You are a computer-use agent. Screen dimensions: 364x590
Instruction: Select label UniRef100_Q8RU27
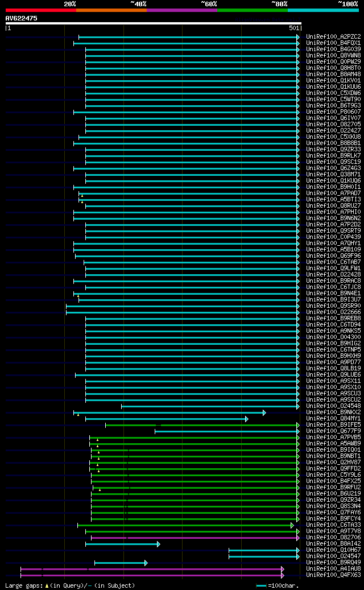click(x=333, y=206)
